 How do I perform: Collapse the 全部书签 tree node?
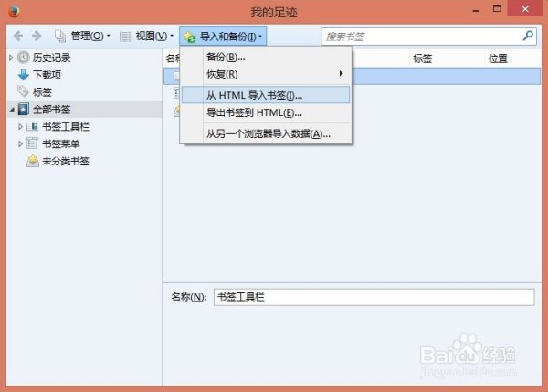(x=12, y=110)
